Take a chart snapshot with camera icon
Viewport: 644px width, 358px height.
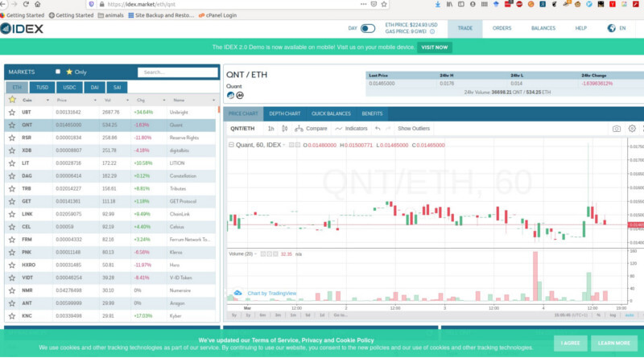tap(617, 129)
